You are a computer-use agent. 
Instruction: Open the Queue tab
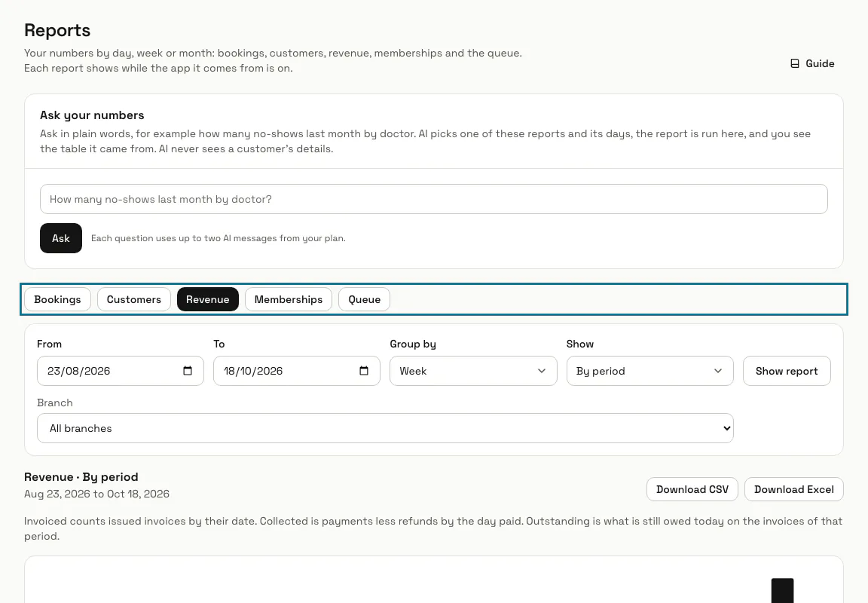(x=364, y=299)
